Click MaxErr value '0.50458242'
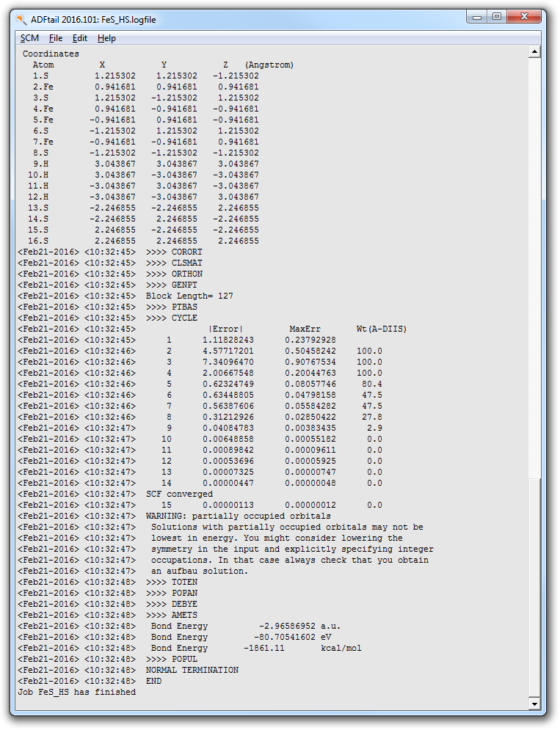This screenshot has width=560, height=730. [310, 351]
